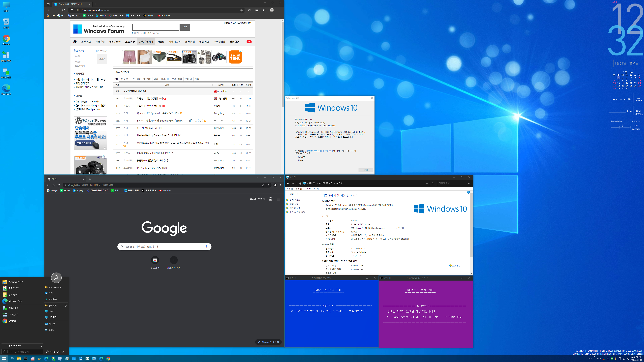
Task: Expand 모든 프로그램 in the Start menu
Action: (x=22, y=346)
